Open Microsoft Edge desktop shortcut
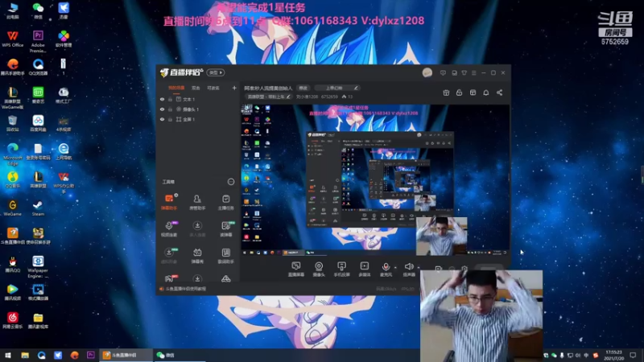 (x=12, y=154)
